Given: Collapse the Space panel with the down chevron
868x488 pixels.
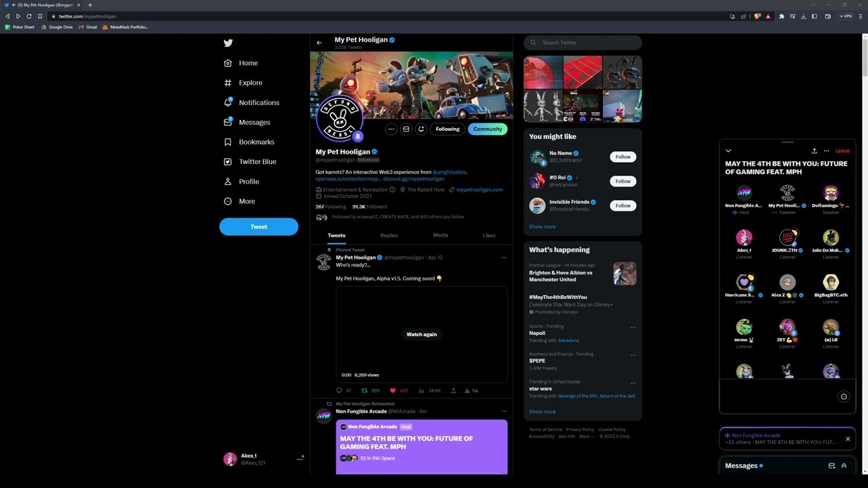Looking at the screenshot, I should tap(728, 150).
